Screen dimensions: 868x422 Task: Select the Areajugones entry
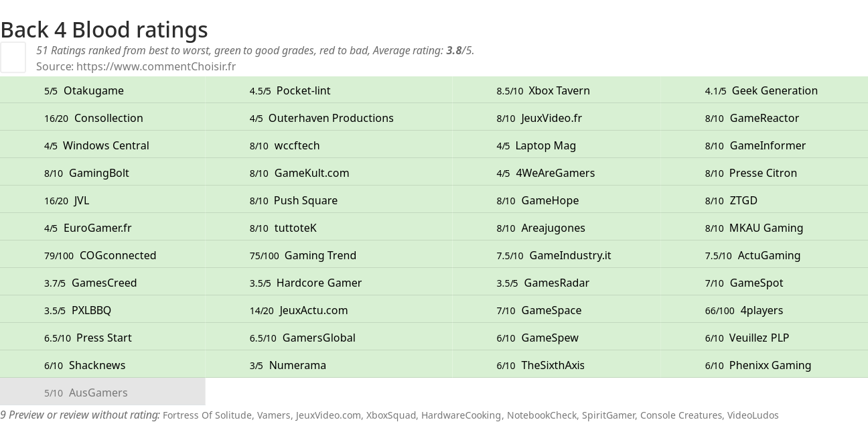pos(557,228)
